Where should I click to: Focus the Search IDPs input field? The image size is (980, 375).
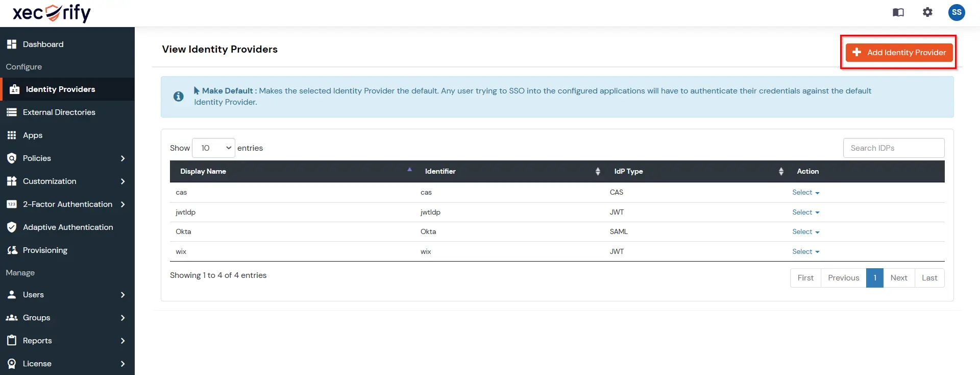click(x=894, y=148)
